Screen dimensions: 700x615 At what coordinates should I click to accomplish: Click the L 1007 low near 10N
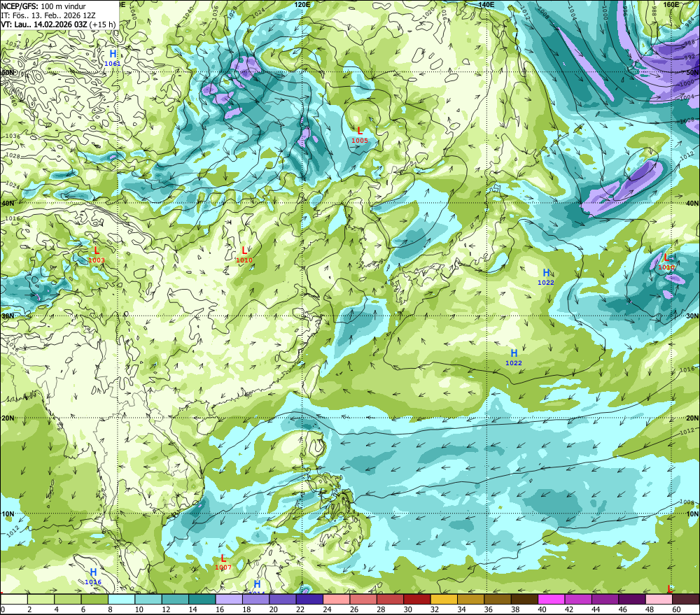[223, 562]
